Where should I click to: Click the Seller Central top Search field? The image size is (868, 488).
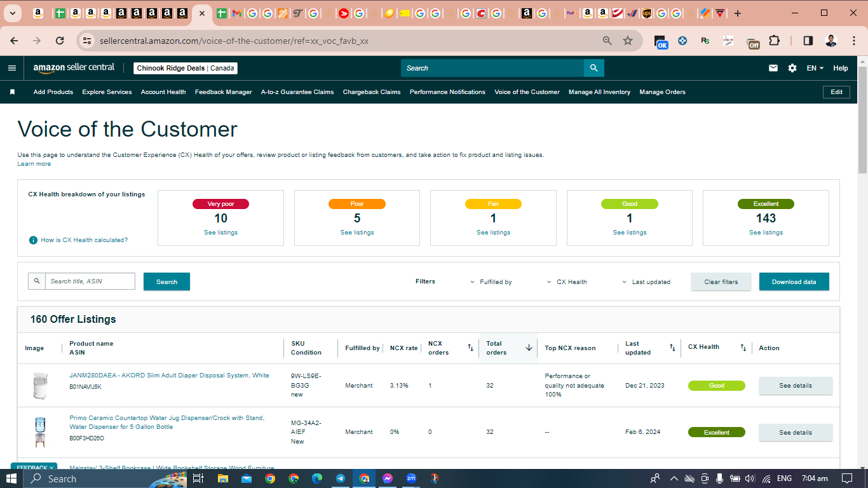pos(492,68)
